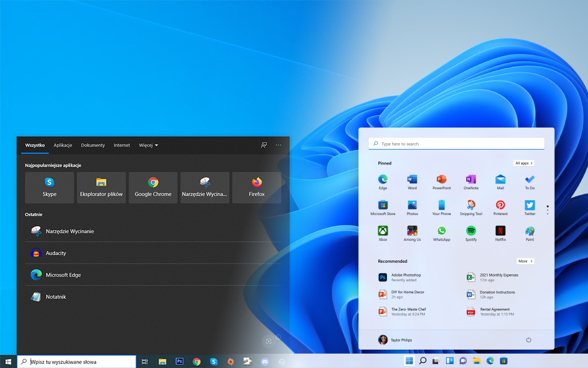Image resolution: width=588 pixels, height=368 pixels.
Task: Click the Firefox tile in popular apps
Action: click(257, 187)
